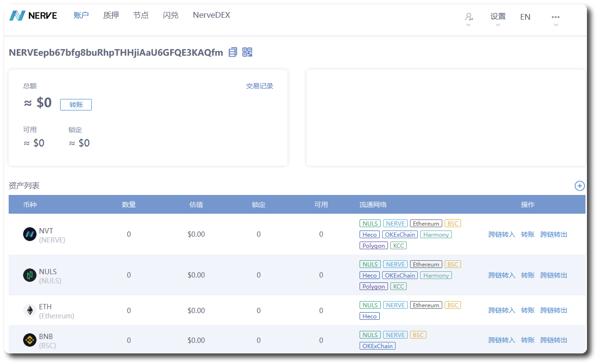Copy the wallet address icon
Screen dimensions: 598x364
tap(233, 52)
